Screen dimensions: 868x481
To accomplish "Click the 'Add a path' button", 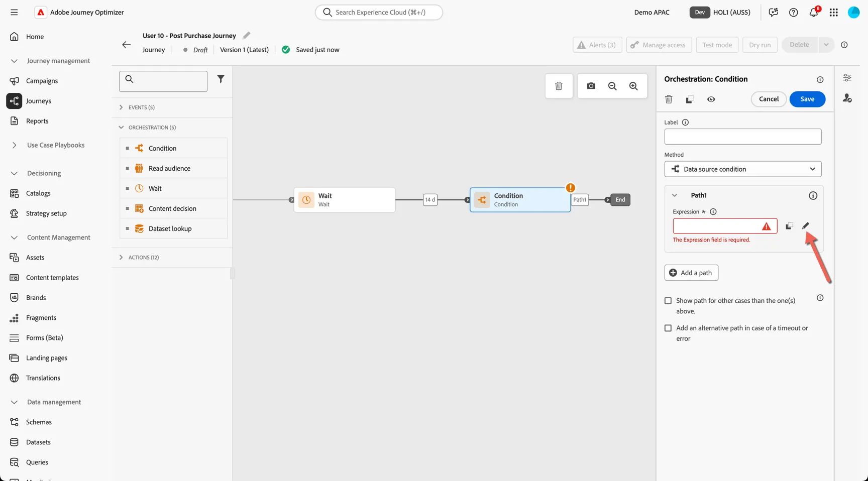I will 691,273.
